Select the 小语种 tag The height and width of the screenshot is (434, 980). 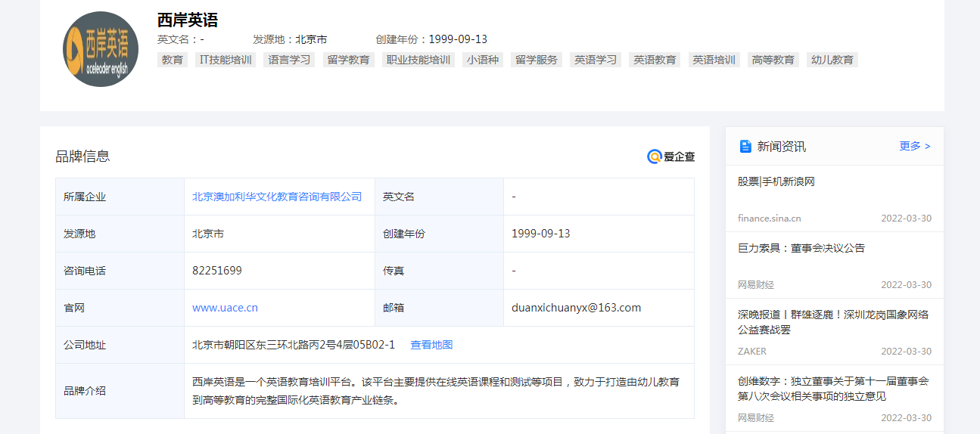click(x=483, y=60)
